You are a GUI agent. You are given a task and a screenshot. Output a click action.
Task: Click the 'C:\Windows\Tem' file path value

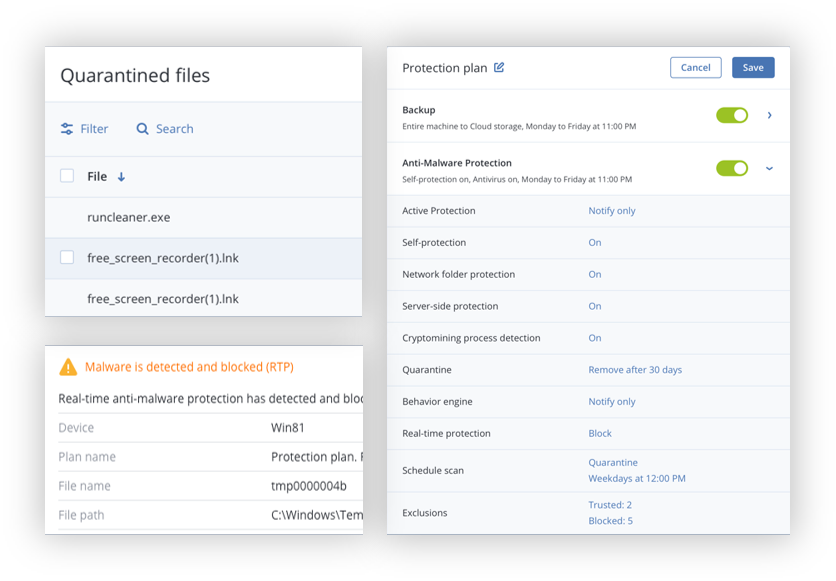click(x=317, y=515)
